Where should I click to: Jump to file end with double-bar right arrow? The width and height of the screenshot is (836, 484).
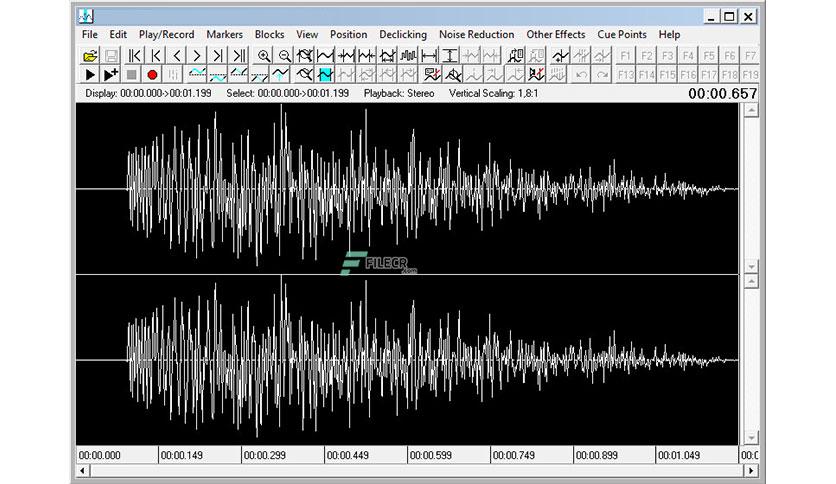[x=239, y=55]
